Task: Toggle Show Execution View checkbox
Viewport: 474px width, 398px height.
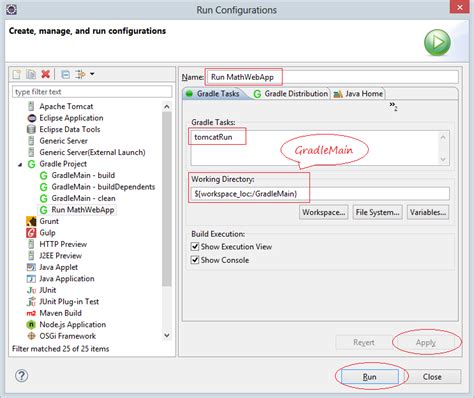Action: tap(195, 247)
